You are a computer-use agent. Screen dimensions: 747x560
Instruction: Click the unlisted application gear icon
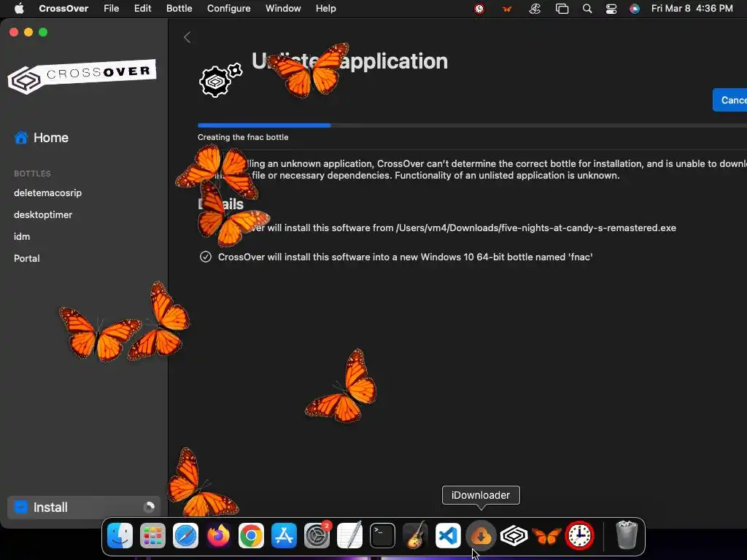click(220, 80)
